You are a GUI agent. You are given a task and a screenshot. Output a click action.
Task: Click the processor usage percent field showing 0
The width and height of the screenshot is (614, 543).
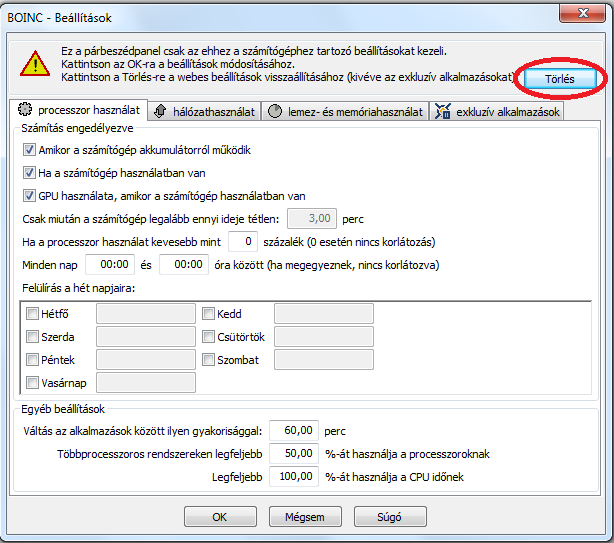pyautogui.click(x=243, y=242)
